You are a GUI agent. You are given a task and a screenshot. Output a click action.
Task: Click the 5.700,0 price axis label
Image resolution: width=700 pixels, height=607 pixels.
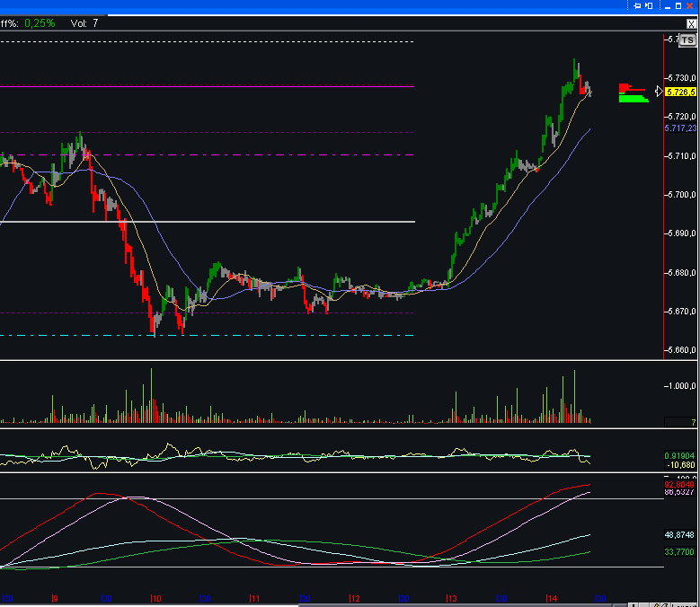[x=682, y=195]
